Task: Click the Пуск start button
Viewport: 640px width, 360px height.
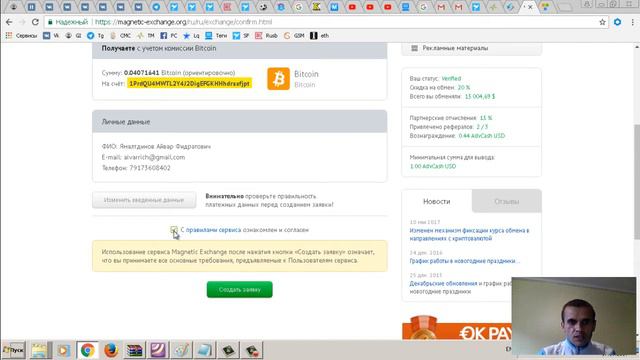Action: click(14, 350)
